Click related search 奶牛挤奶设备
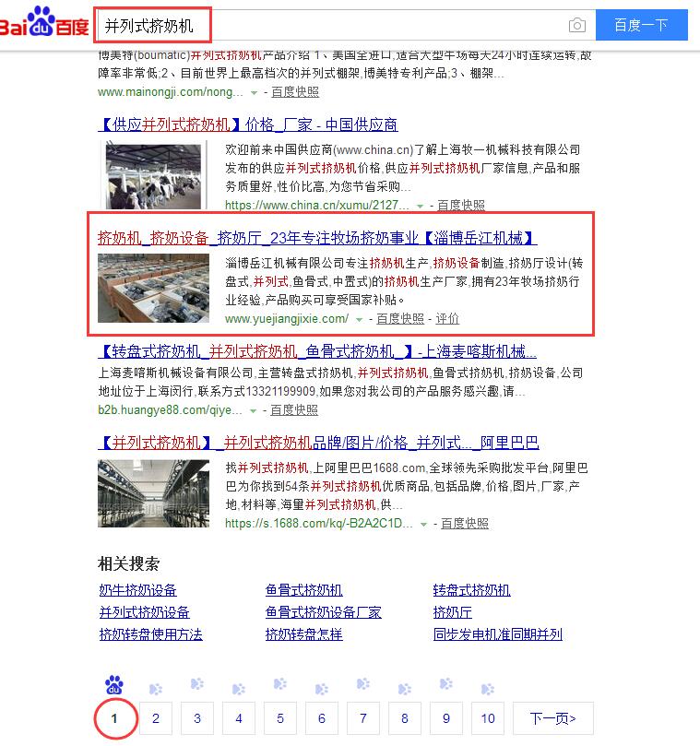This screenshot has width=700, height=746. coord(138,590)
